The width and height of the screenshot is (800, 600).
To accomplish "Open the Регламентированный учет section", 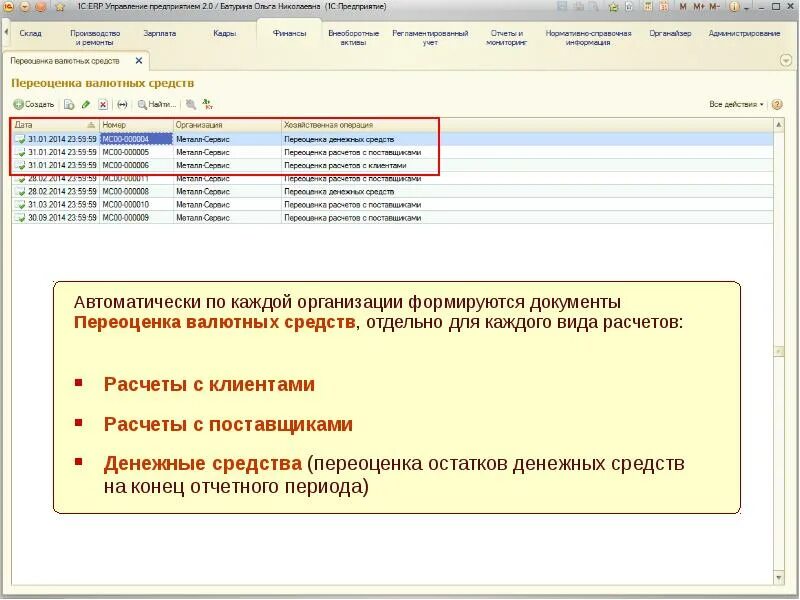I will (x=430, y=38).
